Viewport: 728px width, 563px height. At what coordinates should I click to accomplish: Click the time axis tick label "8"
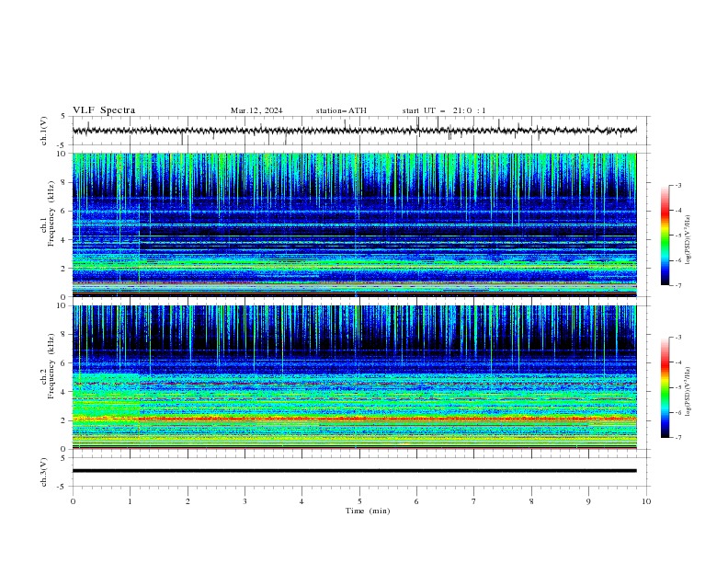(531, 501)
